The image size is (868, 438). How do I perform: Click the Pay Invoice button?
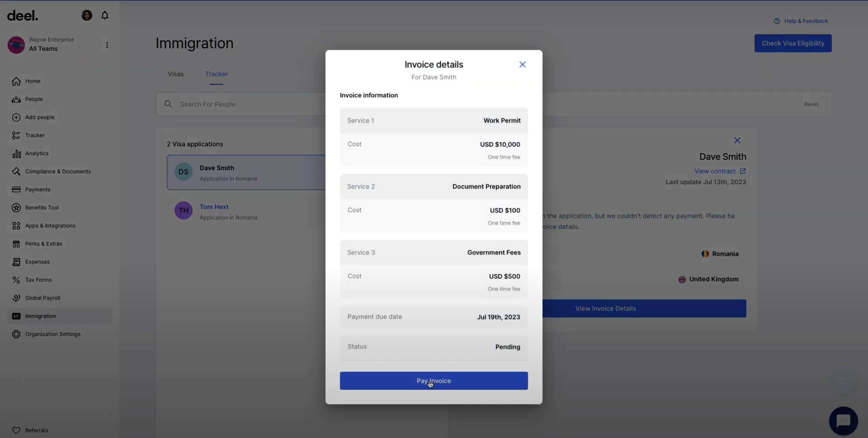coord(434,381)
